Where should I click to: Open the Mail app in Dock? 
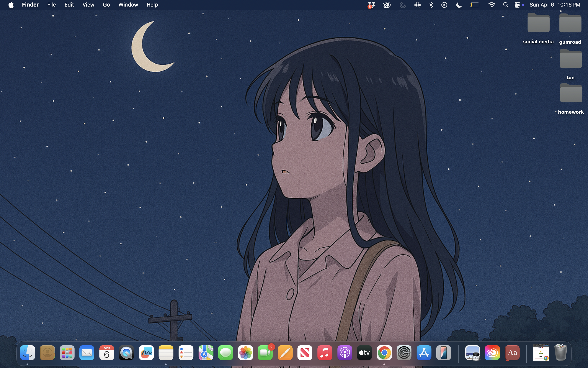click(x=87, y=353)
